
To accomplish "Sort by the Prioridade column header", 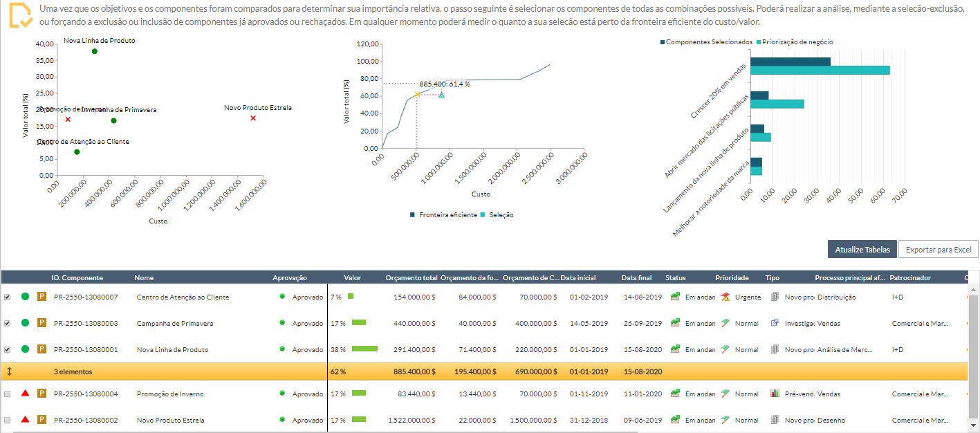I will coord(732,277).
